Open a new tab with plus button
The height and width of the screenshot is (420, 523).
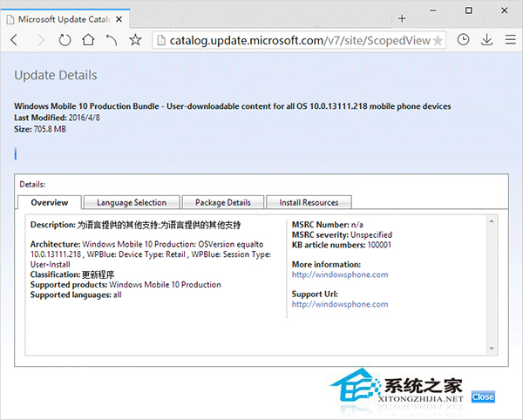click(x=402, y=18)
